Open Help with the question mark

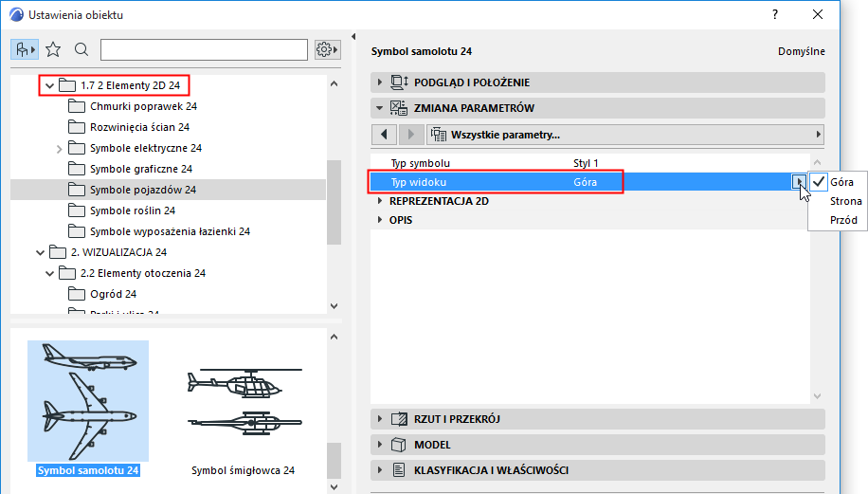tap(774, 14)
